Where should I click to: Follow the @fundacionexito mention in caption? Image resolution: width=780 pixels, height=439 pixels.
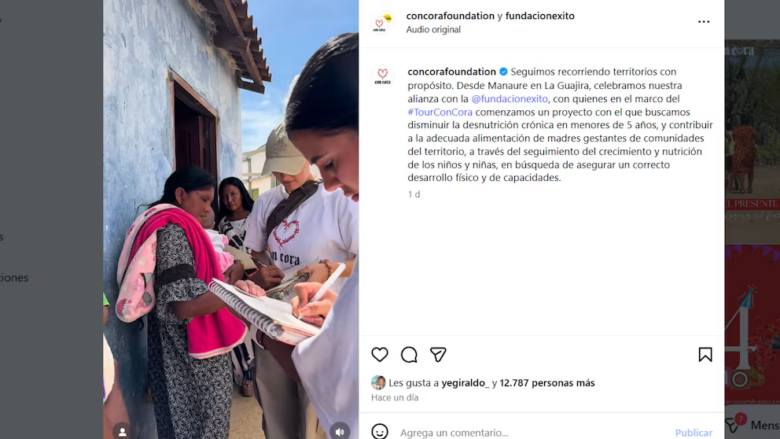(509, 98)
